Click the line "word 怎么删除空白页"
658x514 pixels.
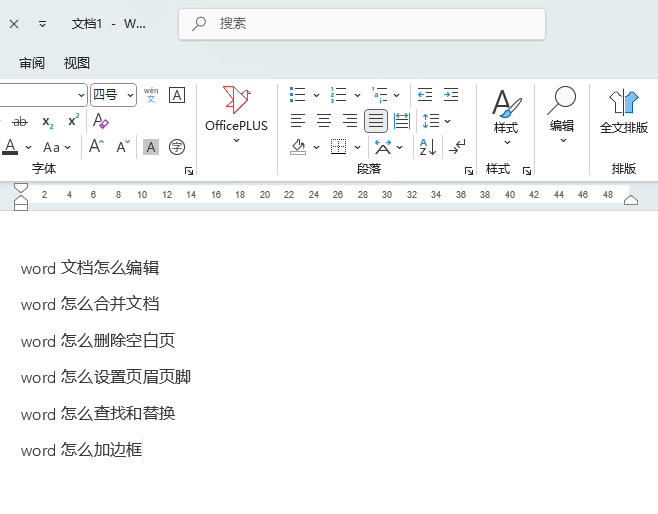(x=98, y=340)
